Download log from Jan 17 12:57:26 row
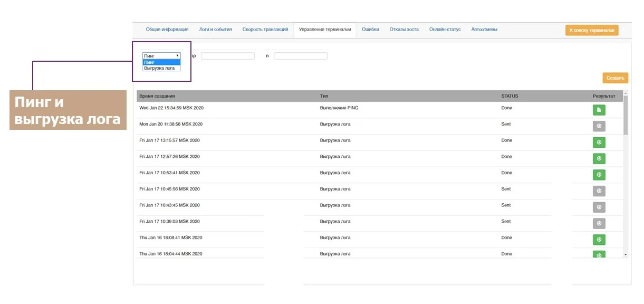The height and width of the screenshot is (304, 644). click(x=599, y=158)
